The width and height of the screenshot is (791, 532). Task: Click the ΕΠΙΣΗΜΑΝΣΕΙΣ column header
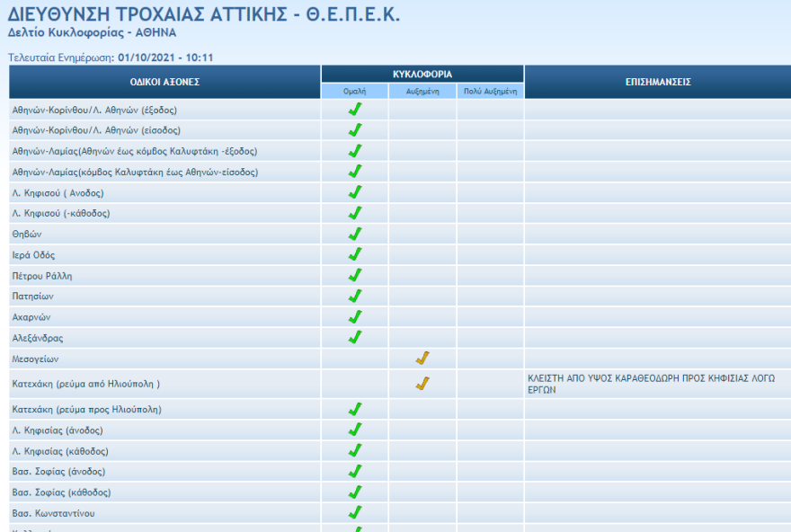[x=657, y=82]
